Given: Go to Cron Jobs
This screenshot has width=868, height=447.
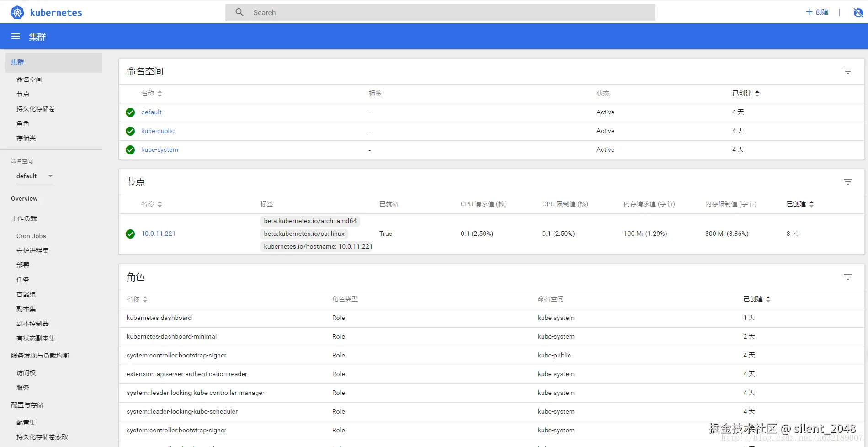Looking at the screenshot, I should coord(31,236).
